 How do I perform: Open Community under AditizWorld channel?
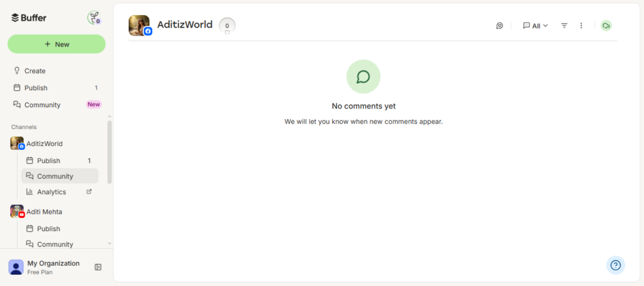pos(60,176)
